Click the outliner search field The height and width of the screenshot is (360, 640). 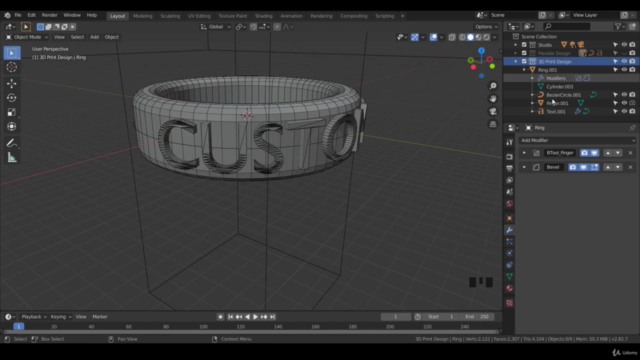click(567, 27)
